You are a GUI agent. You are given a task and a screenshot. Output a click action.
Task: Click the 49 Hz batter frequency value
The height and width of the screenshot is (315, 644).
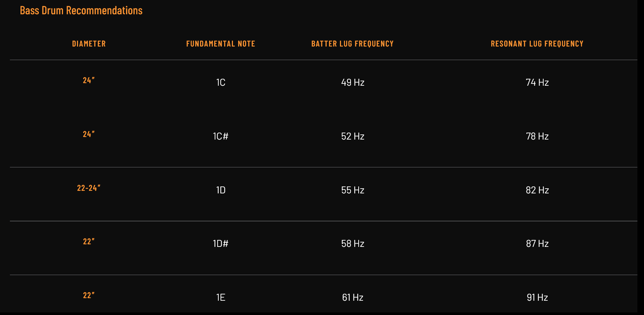353,82
